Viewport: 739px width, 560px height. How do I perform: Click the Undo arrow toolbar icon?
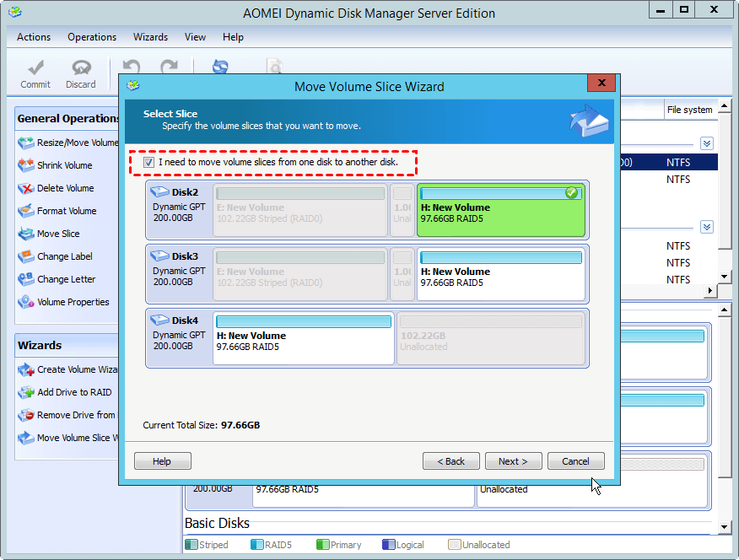point(132,67)
